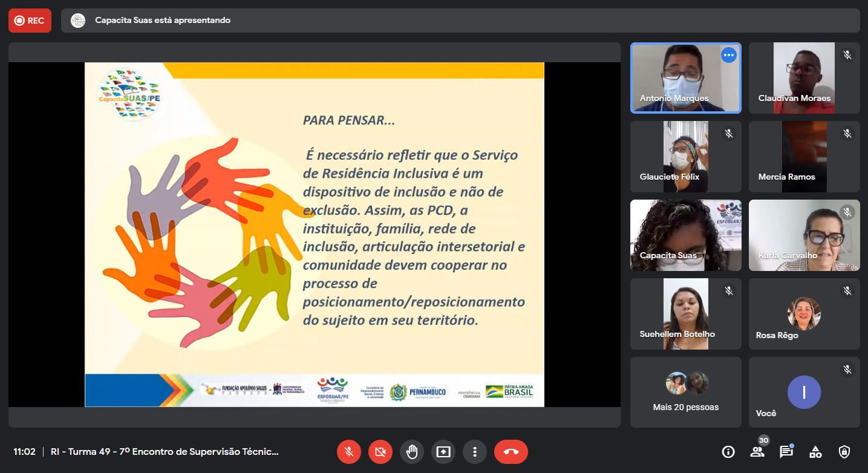
Task: Click muted mic icon on Glauciete Félix tile
Action: tap(729, 134)
